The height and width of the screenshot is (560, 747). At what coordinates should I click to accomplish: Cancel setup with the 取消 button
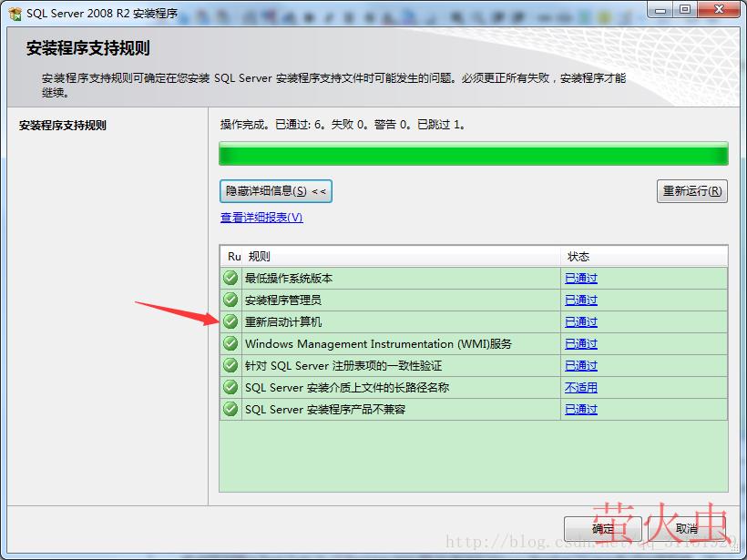tap(687, 528)
